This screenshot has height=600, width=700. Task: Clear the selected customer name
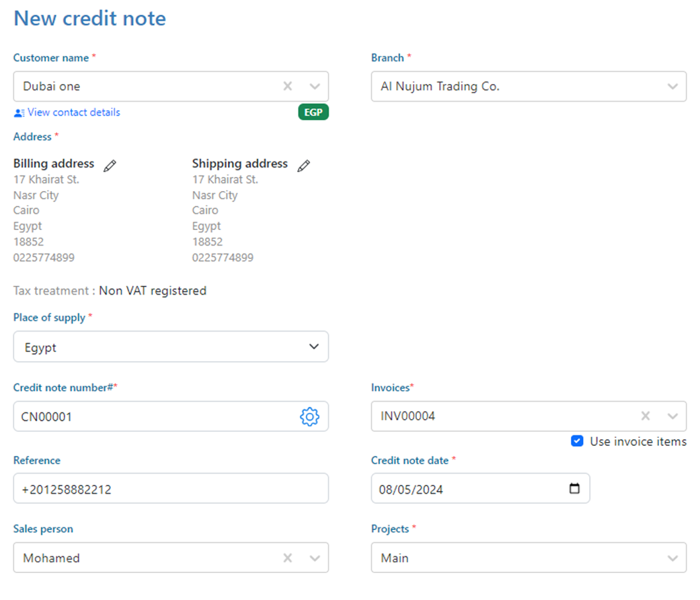(x=288, y=86)
